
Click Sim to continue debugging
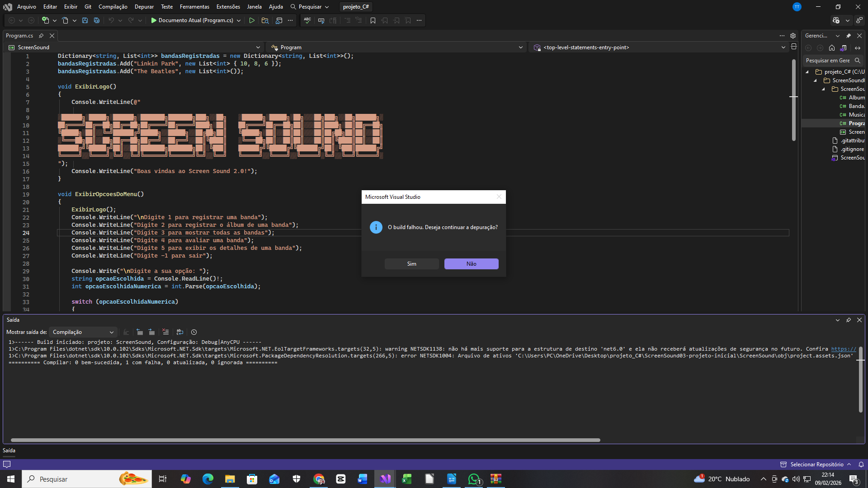coord(411,264)
